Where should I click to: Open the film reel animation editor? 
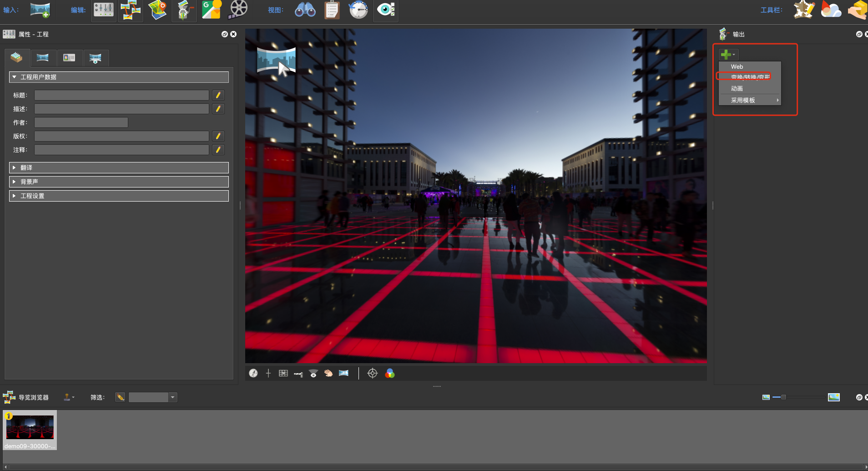point(238,10)
